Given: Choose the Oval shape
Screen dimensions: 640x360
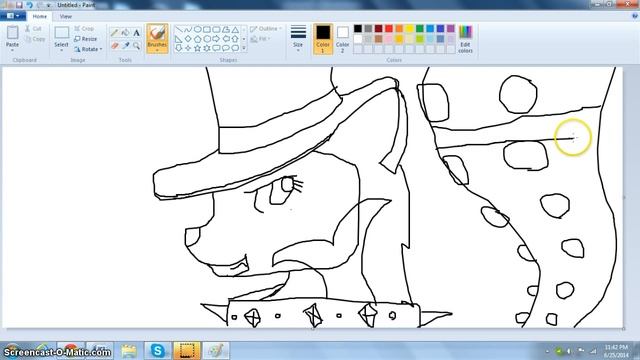Looking at the screenshot, I should click(x=198, y=29).
